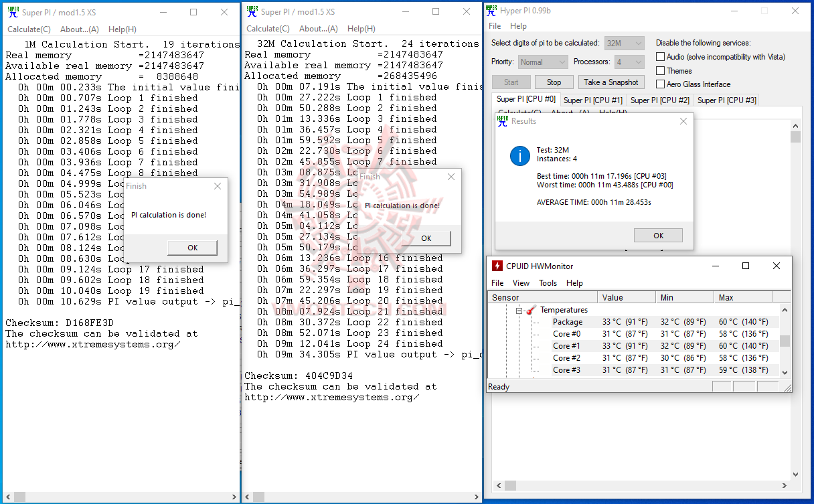This screenshot has height=504, width=814.
Task: Click the Stop button in Hyper PI
Action: [554, 82]
